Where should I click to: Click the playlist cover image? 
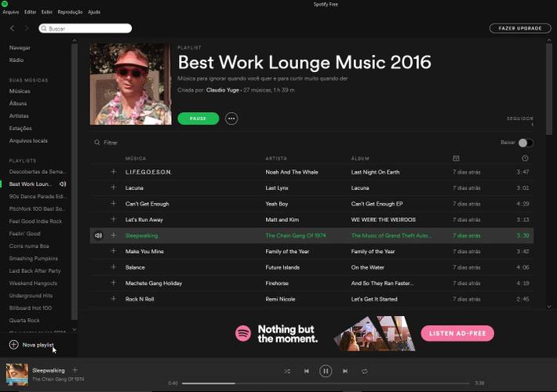click(131, 84)
